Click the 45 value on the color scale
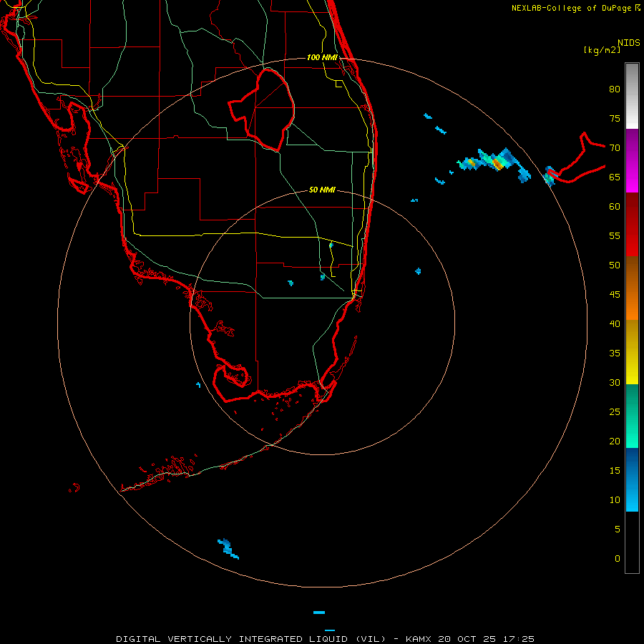Viewport: 644px width, 644px height. pos(615,295)
